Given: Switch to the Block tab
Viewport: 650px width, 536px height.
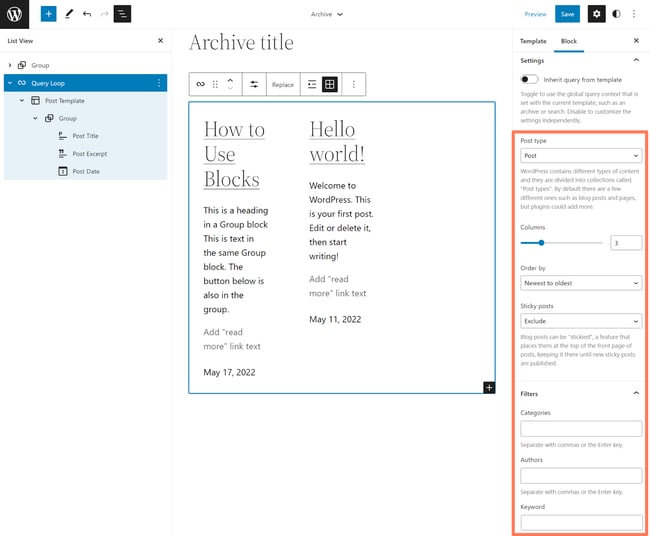Looking at the screenshot, I should point(568,41).
